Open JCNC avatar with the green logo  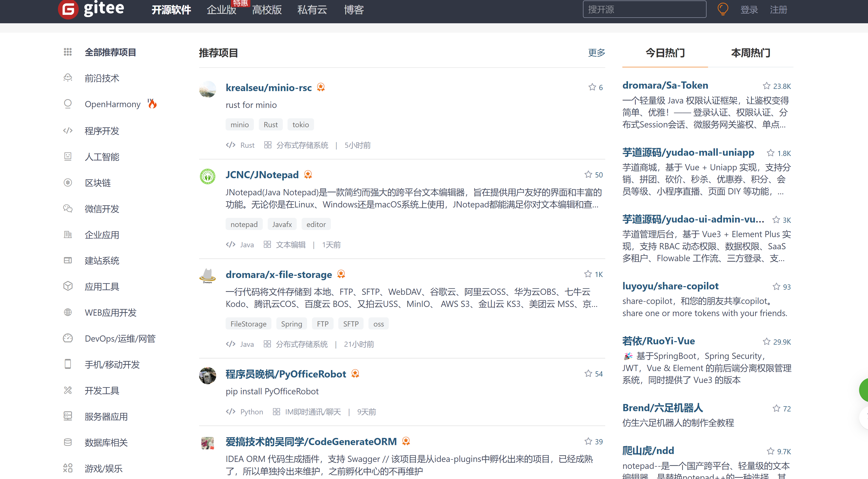(208, 176)
